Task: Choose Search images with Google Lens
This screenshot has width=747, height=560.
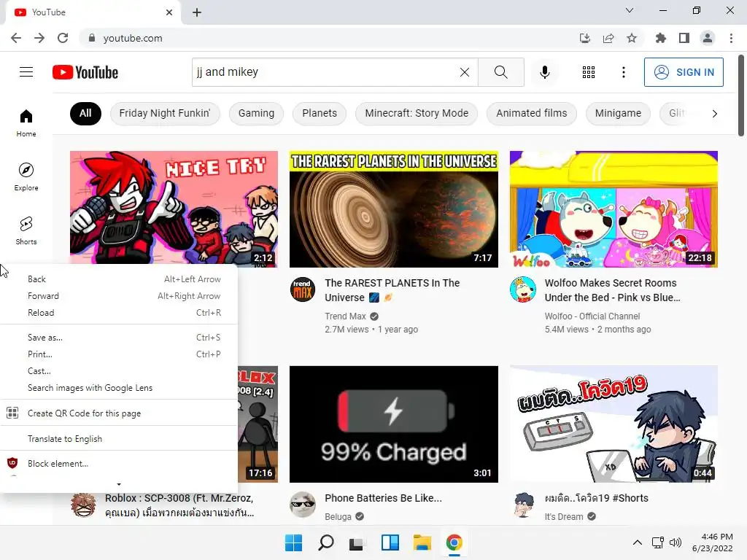Action: click(119, 388)
